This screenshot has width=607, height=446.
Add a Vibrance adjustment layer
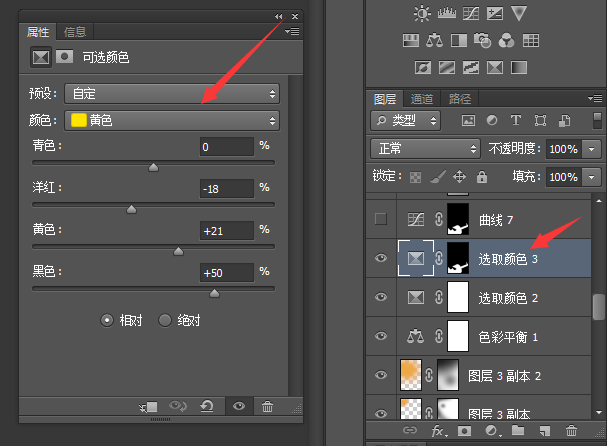point(519,13)
